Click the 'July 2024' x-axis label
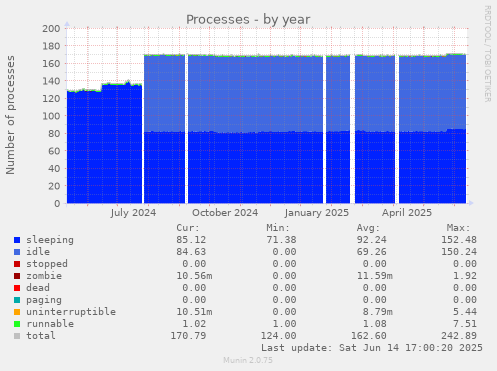Image resolution: width=497 pixels, height=371 pixels. click(x=133, y=213)
